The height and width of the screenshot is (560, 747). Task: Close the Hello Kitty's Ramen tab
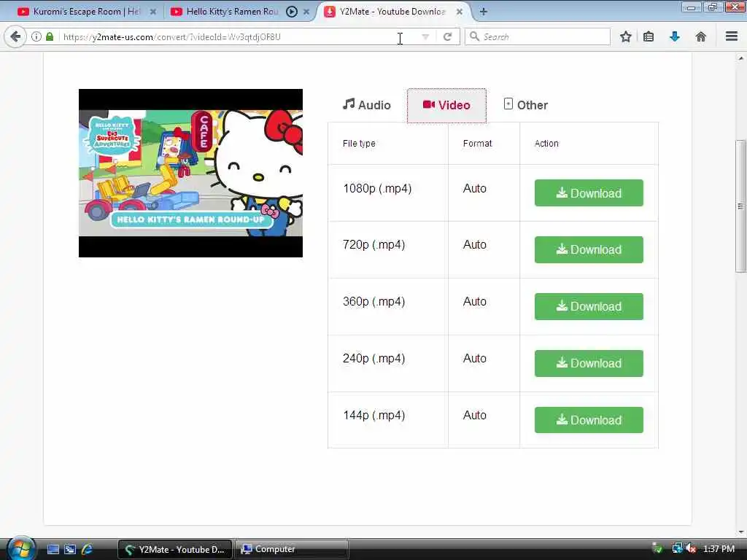click(306, 12)
